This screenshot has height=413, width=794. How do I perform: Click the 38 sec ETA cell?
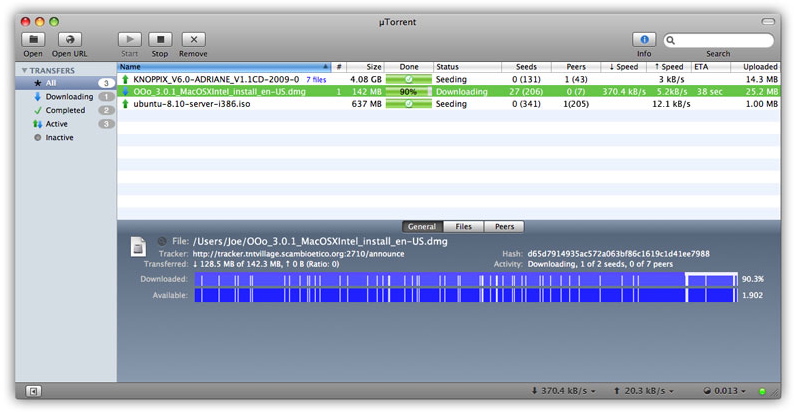tap(709, 92)
